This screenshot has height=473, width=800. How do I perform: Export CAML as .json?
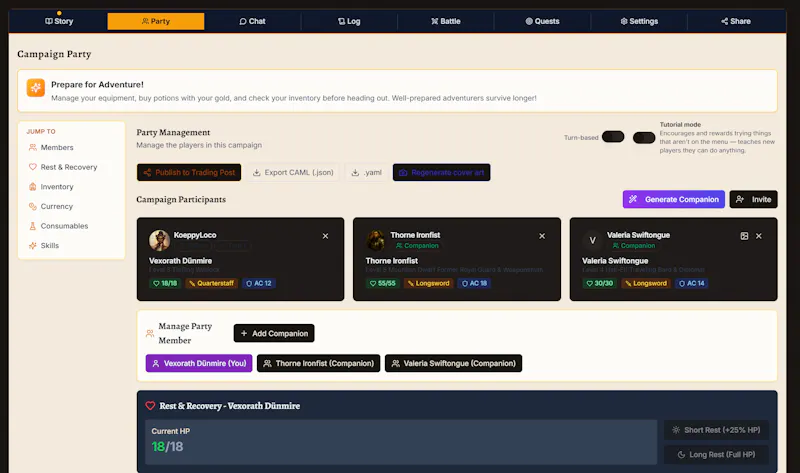tap(293, 172)
